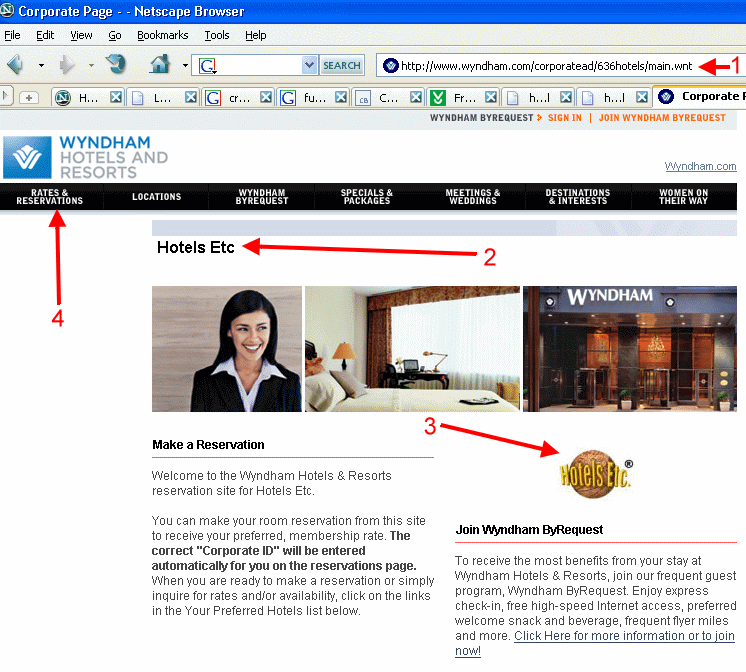
Task: Open the Bookmarks menu
Action: coord(163,35)
